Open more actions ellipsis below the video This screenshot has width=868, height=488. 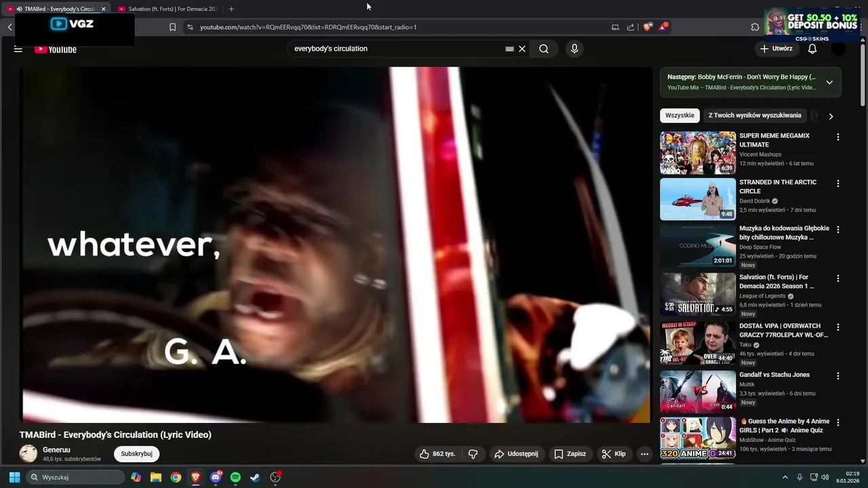point(645,454)
